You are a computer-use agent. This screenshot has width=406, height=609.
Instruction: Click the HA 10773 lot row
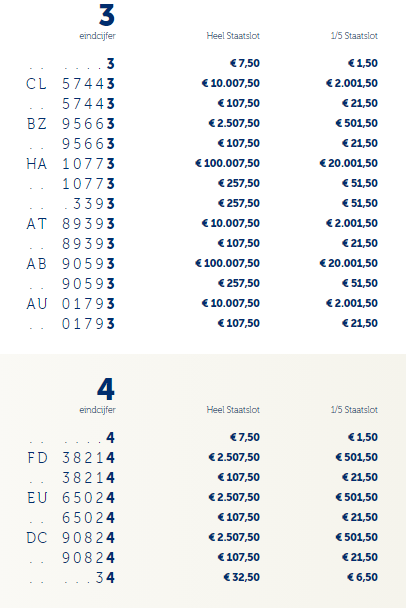pyautogui.click(x=202, y=164)
